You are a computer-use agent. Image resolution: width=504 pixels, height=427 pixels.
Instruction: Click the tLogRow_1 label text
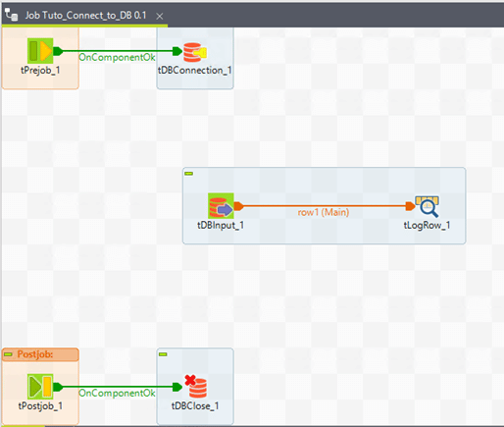[x=427, y=226]
